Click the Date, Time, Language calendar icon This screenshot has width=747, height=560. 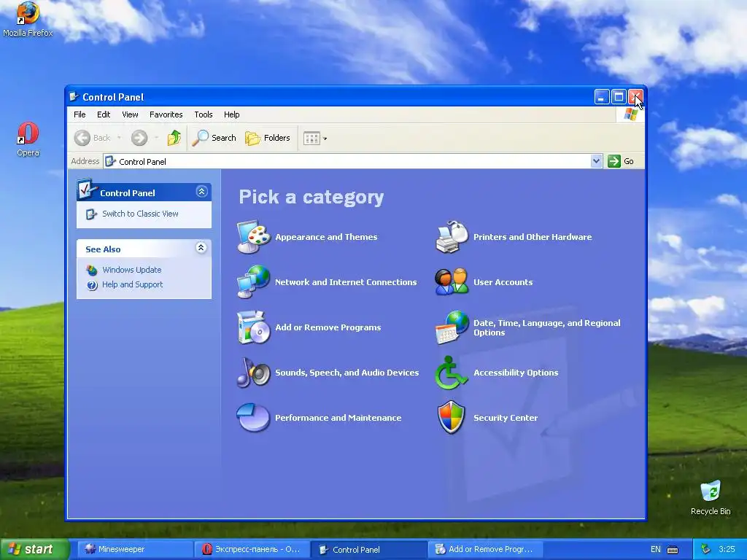452,327
